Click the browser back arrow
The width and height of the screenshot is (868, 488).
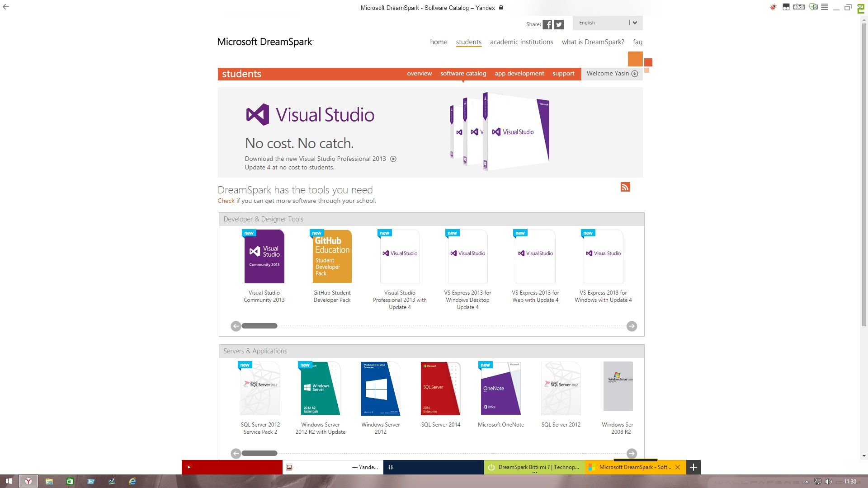coord(6,7)
